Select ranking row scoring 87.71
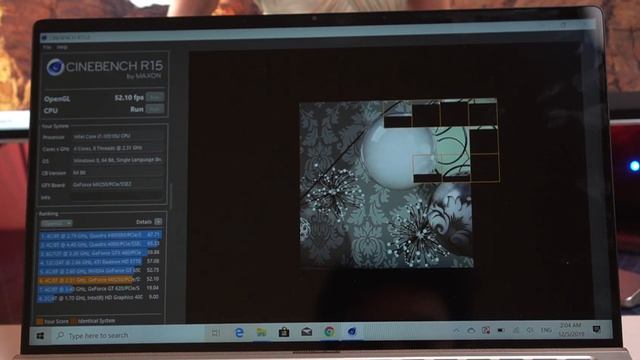This screenshot has width=640, height=360. (x=100, y=235)
